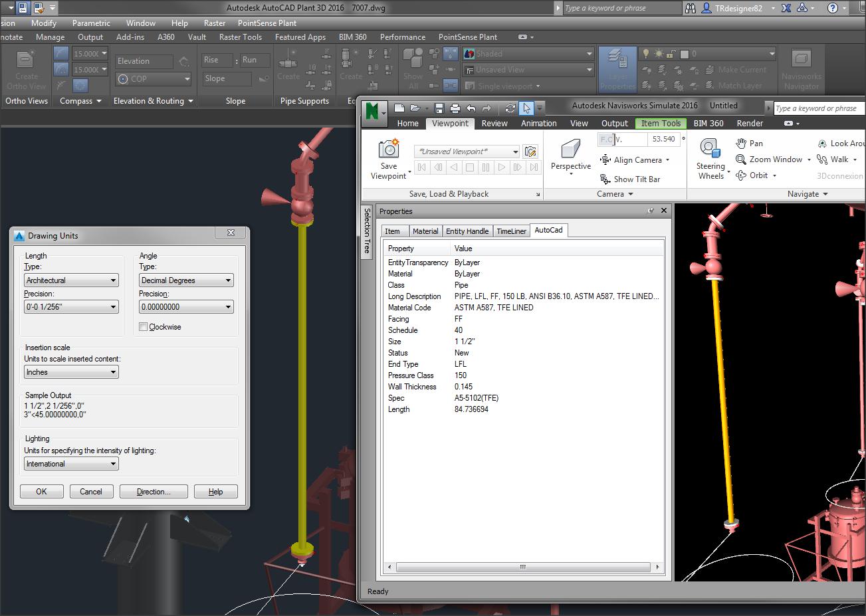Select the Walk tool
Image resolution: width=866 pixels, height=616 pixels.
[x=833, y=159]
